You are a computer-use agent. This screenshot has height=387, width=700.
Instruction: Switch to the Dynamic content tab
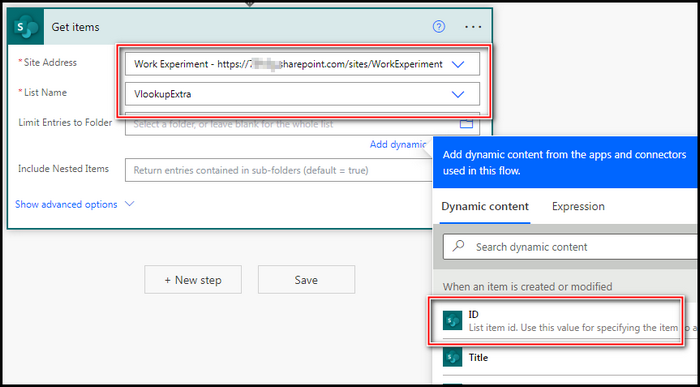(x=485, y=207)
